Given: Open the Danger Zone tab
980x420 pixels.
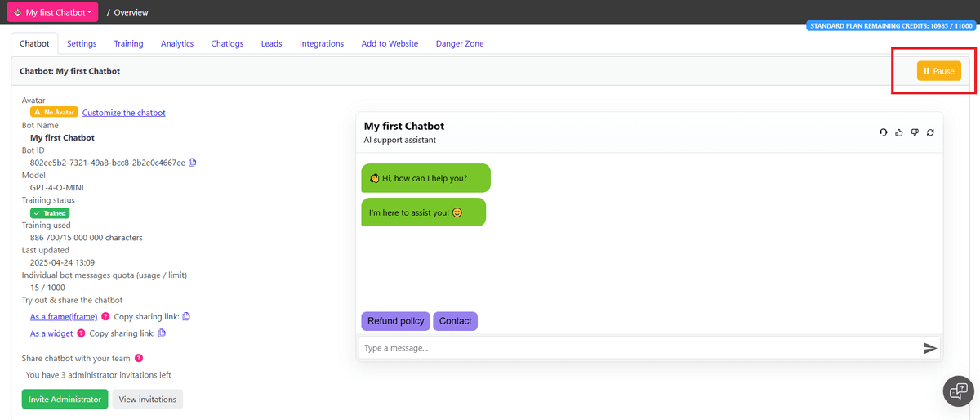Looking at the screenshot, I should [x=460, y=43].
